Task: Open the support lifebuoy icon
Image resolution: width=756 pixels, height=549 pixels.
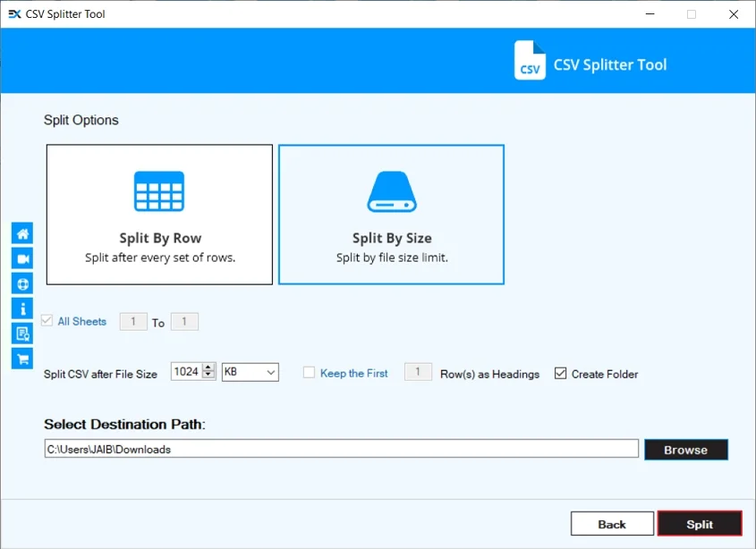Action: pyautogui.click(x=21, y=283)
